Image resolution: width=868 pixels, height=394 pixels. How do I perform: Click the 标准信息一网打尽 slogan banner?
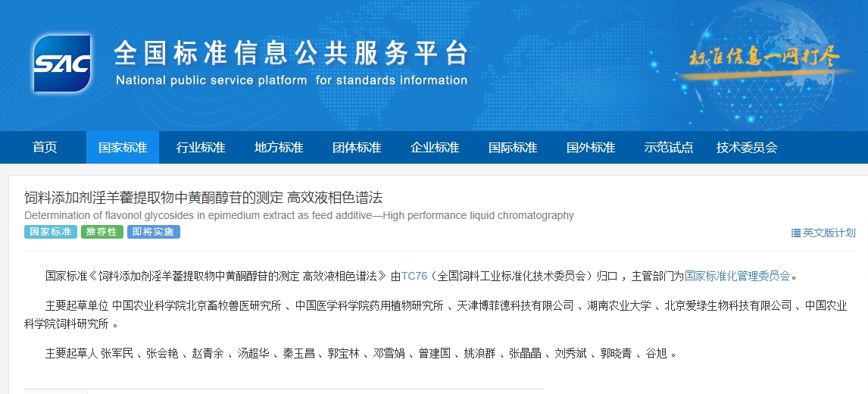763,58
